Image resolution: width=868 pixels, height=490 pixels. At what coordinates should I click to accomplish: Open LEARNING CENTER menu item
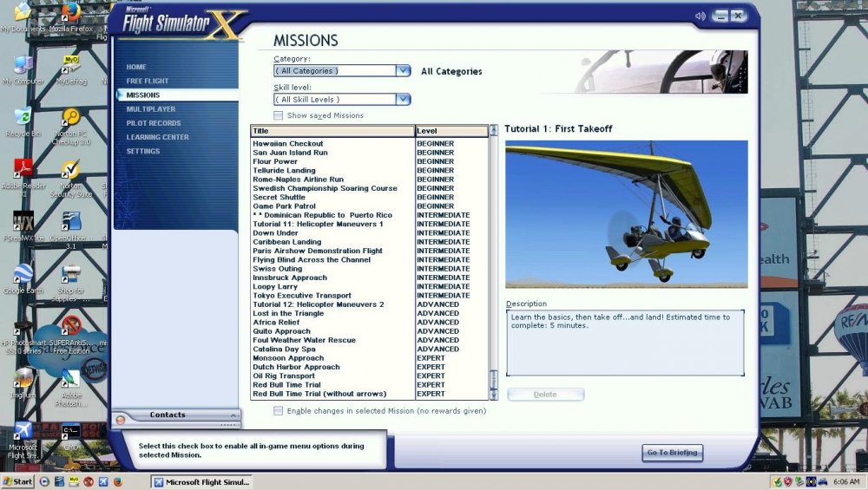point(157,137)
